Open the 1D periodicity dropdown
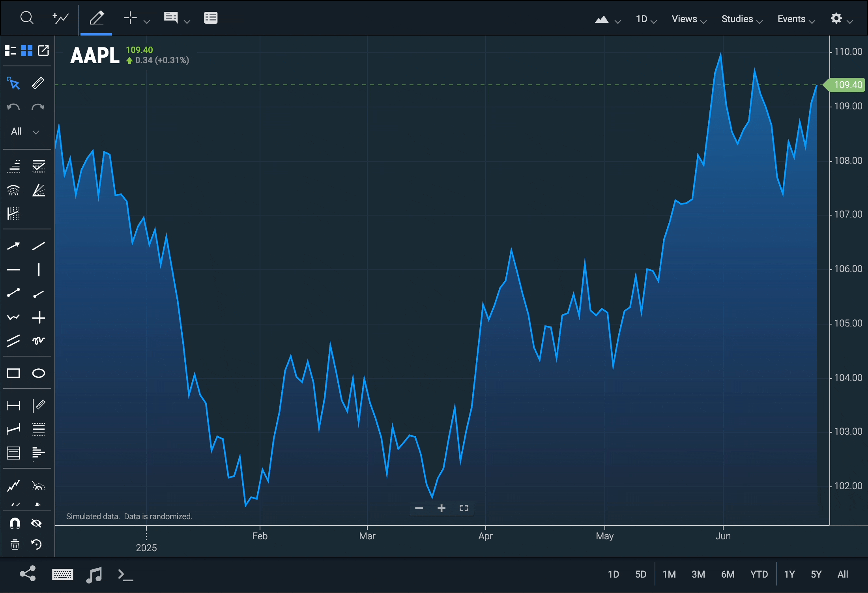The height and width of the screenshot is (593, 868). coord(646,19)
